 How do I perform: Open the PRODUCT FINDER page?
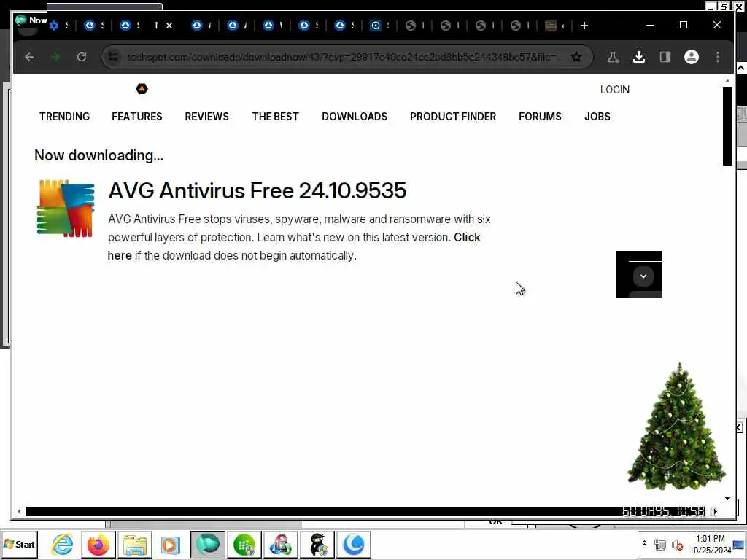pos(453,117)
